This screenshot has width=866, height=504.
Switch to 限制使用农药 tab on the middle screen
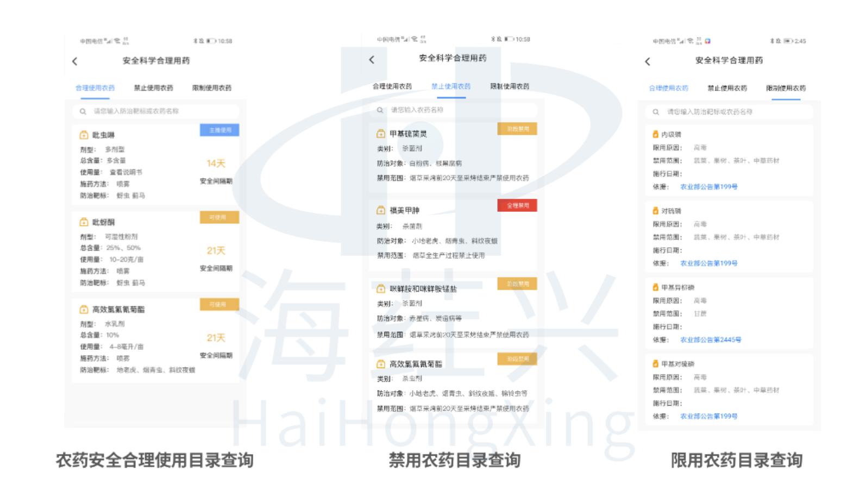click(510, 86)
